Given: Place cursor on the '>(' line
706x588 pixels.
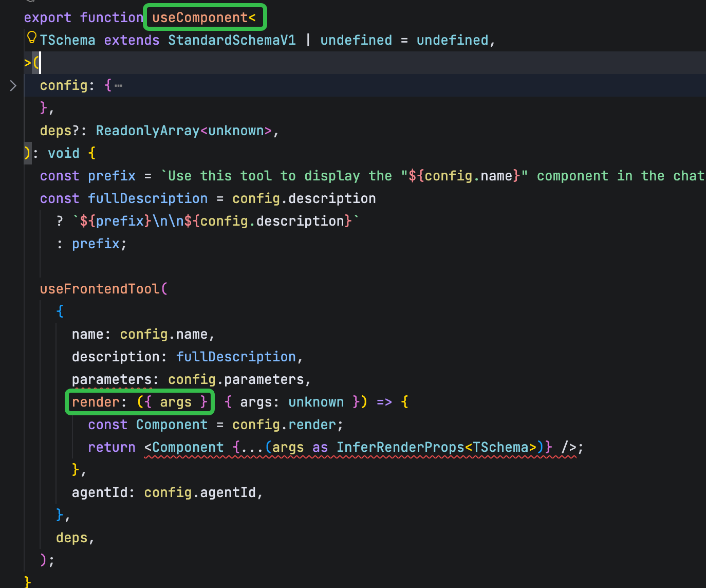Looking at the screenshot, I should coord(365,63).
